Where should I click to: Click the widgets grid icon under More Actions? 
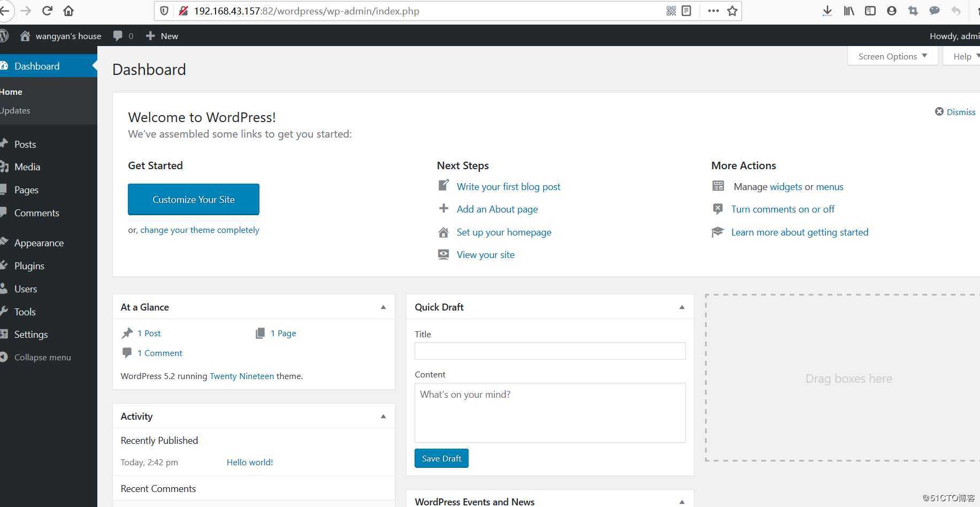pyautogui.click(x=718, y=186)
